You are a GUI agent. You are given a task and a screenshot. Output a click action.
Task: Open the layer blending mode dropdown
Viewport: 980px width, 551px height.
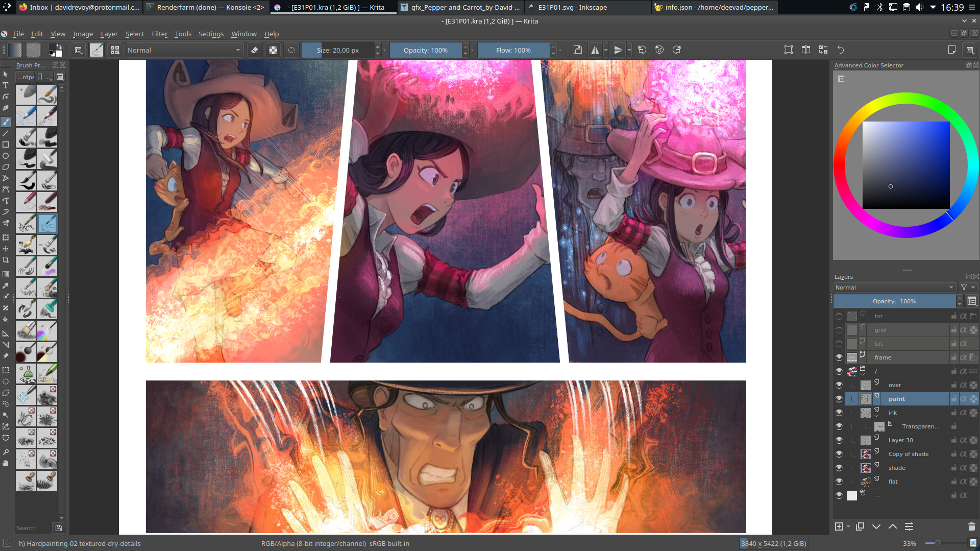(x=894, y=288)
